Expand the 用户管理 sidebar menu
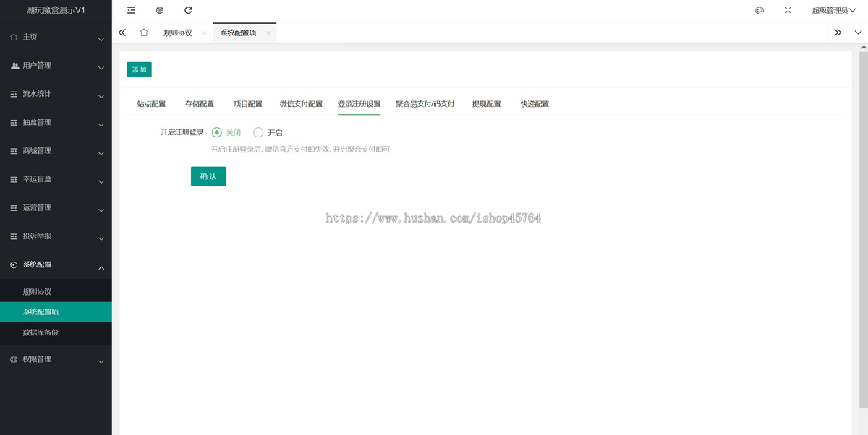This screenshot has width=868, height=435. 56,66
